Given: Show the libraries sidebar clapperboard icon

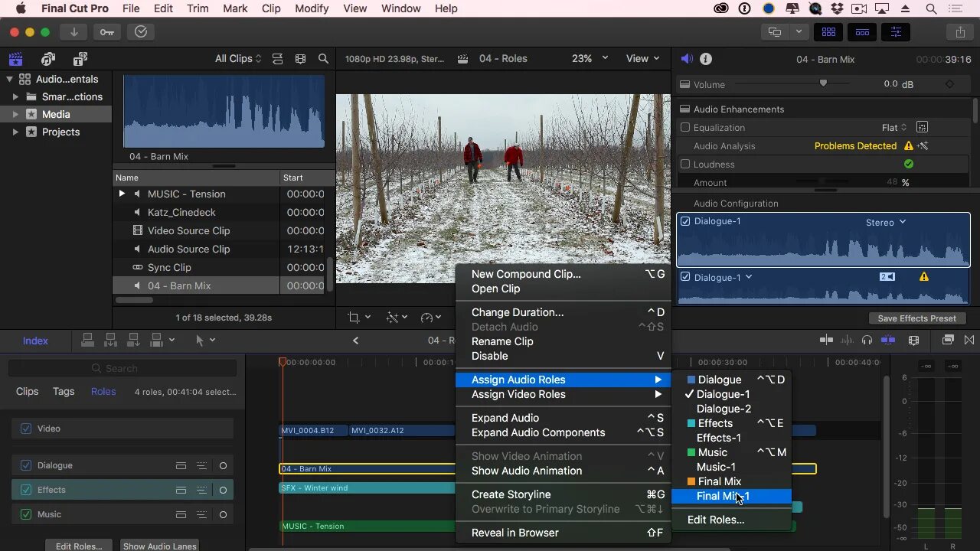Looking at the screenshot, I should tap(15, 59).
